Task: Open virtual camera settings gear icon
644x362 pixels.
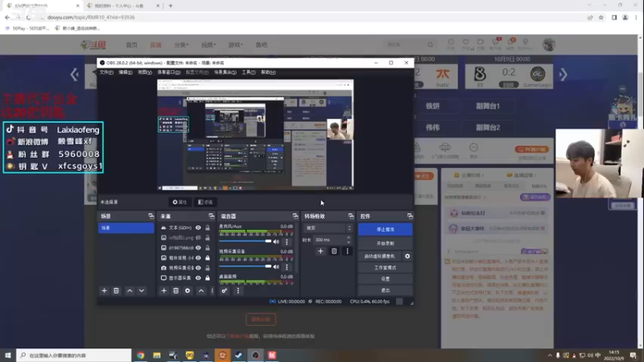Action: click(x=407, y=256)
